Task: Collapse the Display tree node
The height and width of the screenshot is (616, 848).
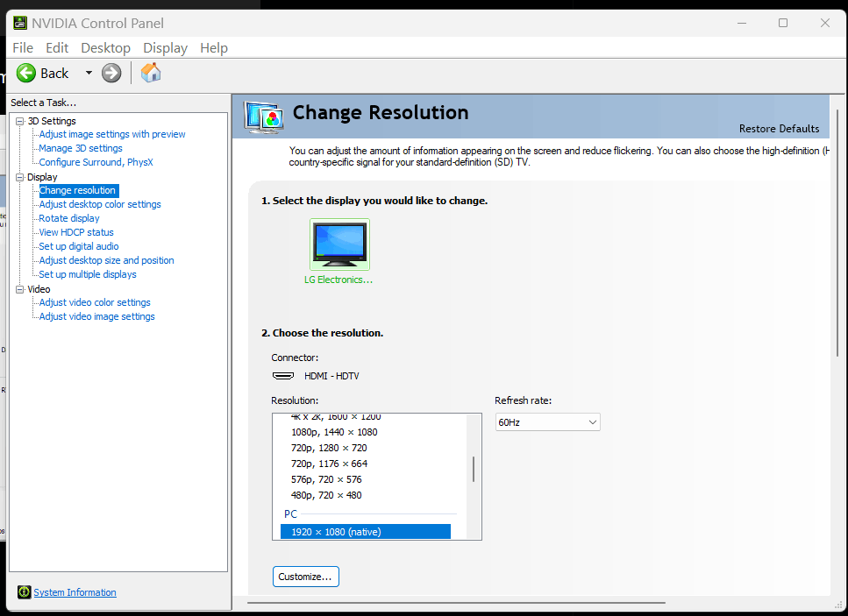Action: tap(20, 177)
